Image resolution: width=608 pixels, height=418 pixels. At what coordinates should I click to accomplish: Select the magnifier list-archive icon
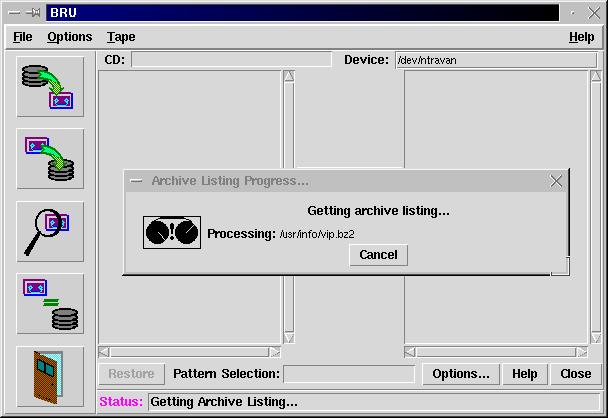tap(50, 232)
